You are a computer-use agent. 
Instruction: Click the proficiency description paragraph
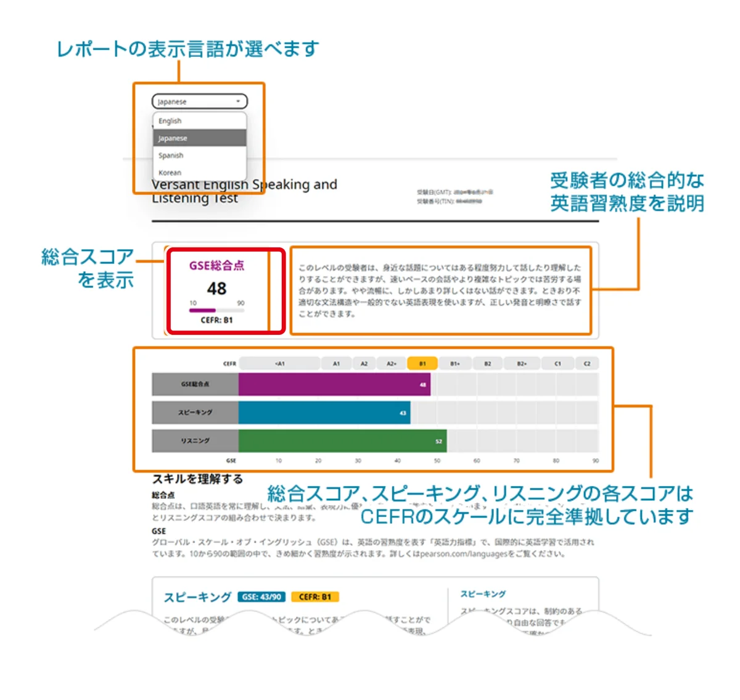[440, 290]
